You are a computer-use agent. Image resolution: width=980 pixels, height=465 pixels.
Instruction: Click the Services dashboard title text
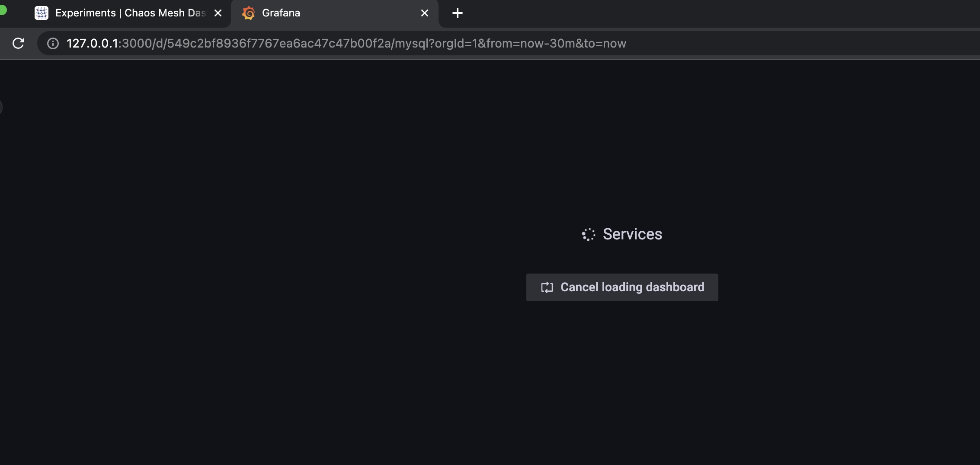click(632, 234)
